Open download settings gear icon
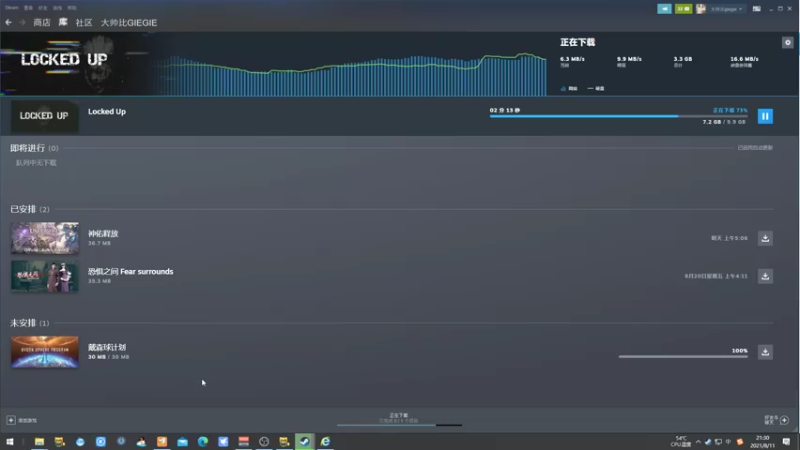This screenshot has height=450, width=800. 788,42
